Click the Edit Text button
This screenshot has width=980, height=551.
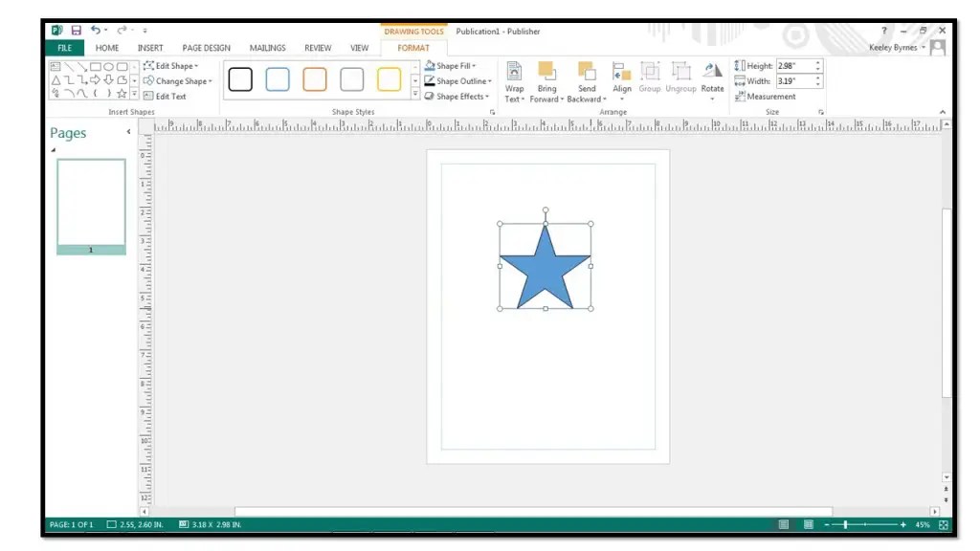[169, 96]
